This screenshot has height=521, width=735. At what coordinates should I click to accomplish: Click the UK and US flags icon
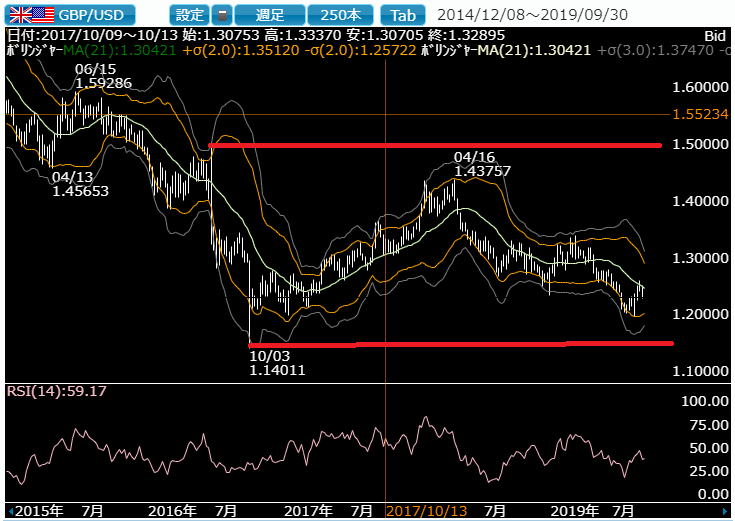pos(32,15)
